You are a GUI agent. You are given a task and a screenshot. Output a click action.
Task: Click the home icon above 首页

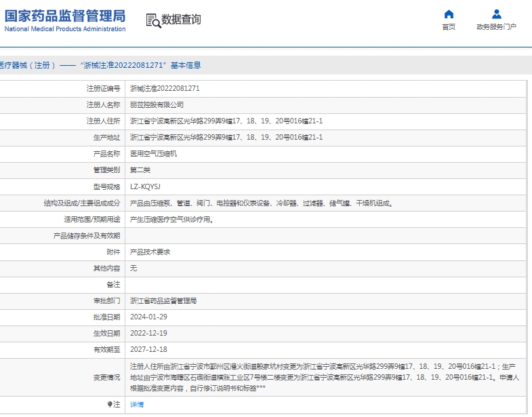pos(449,14)
